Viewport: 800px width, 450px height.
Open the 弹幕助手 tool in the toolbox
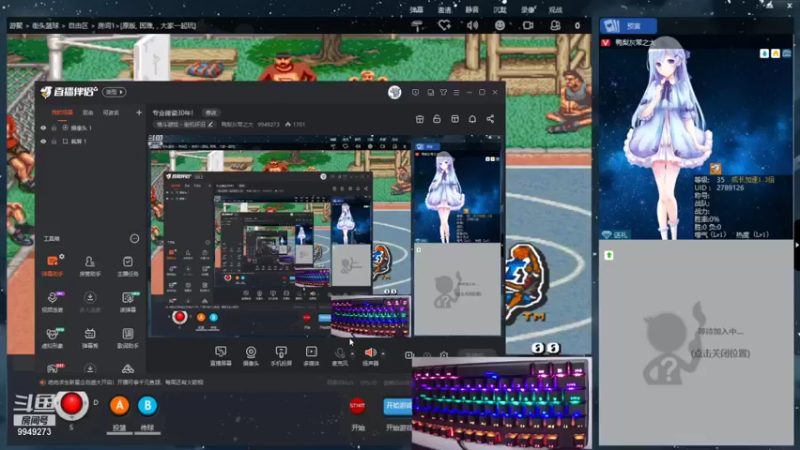(52, 265)
